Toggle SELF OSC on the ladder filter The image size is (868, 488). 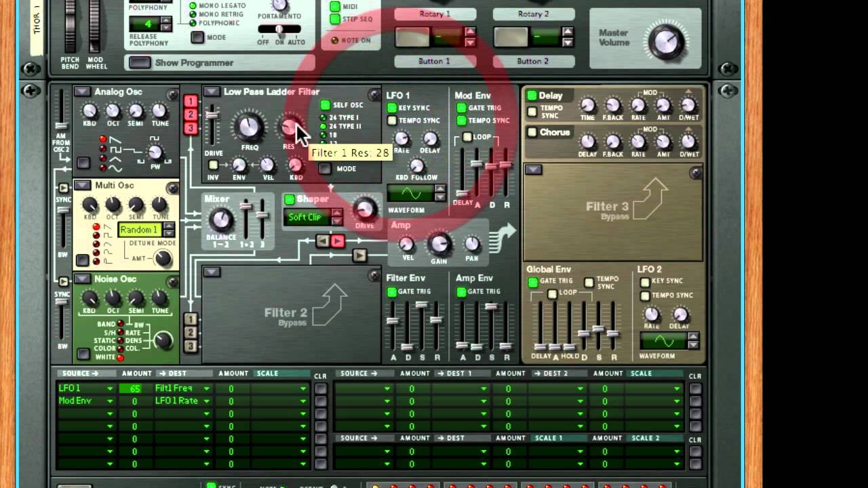tap(325, 105)
